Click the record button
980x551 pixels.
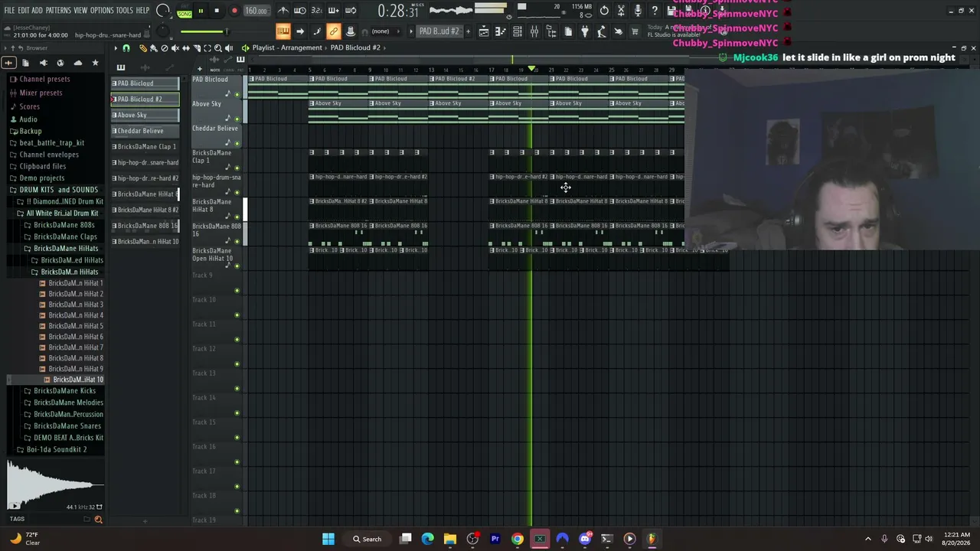pos(234,11)
